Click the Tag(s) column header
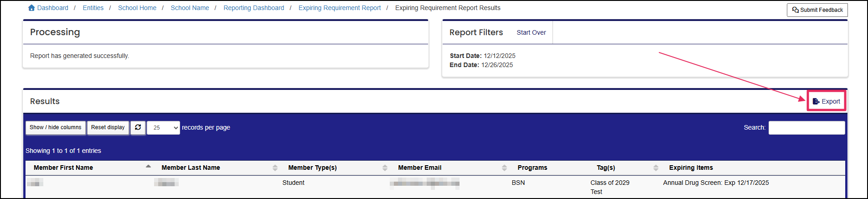Image resolution: width=868 pixels, height=199 pixels. (625, 168)
